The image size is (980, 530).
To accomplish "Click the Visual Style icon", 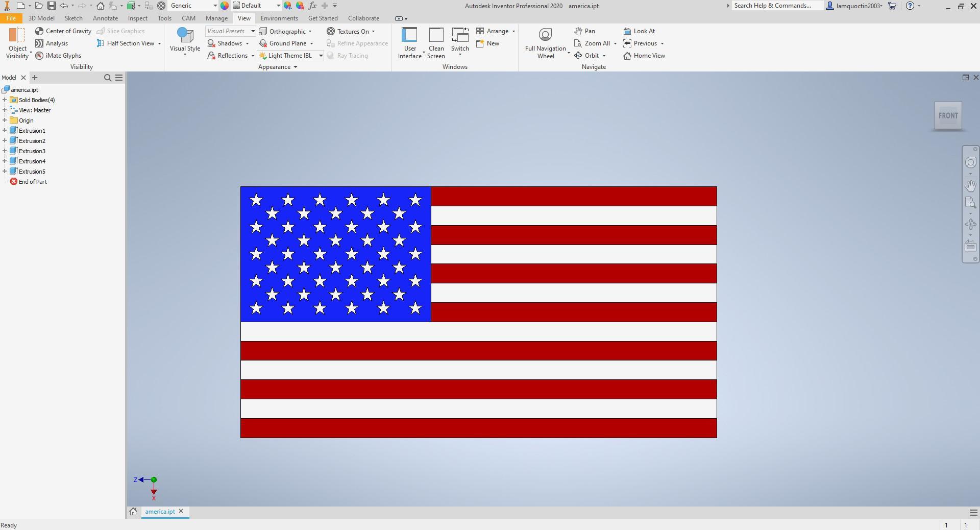I will (x=185, y=35).
